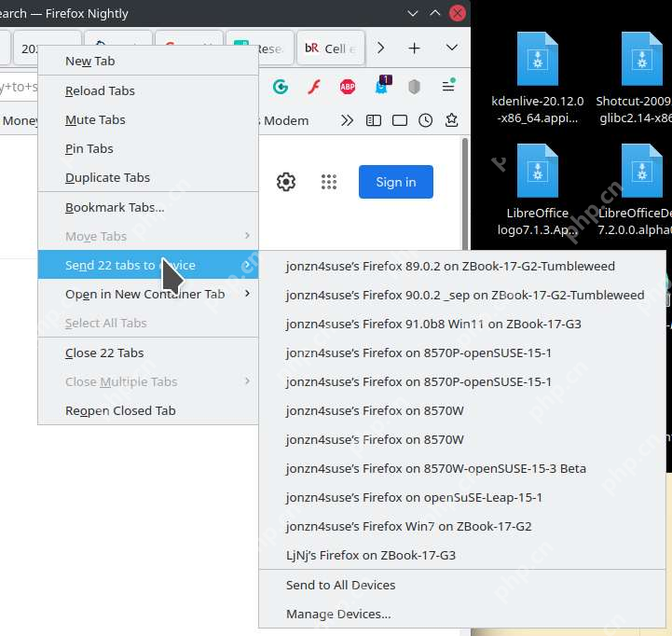Toggle the sidebar panel icon
Viewport: 672px width, 636px height.
click(374, 120)
